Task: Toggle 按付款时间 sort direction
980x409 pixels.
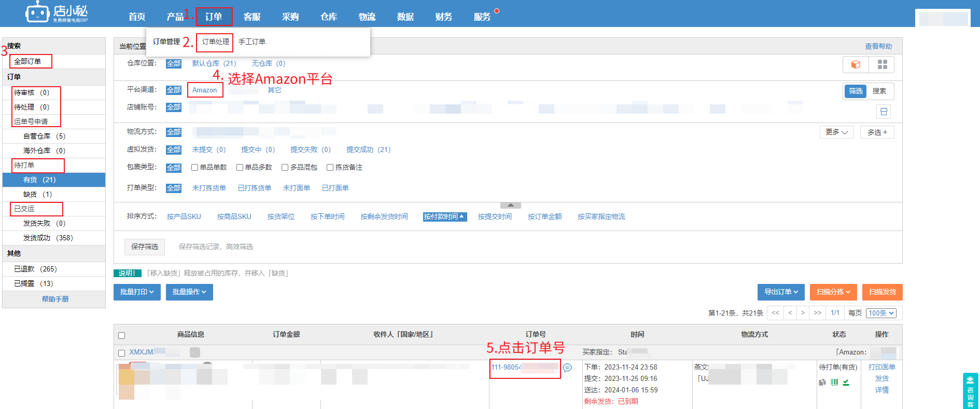Action: click(444, 217)
